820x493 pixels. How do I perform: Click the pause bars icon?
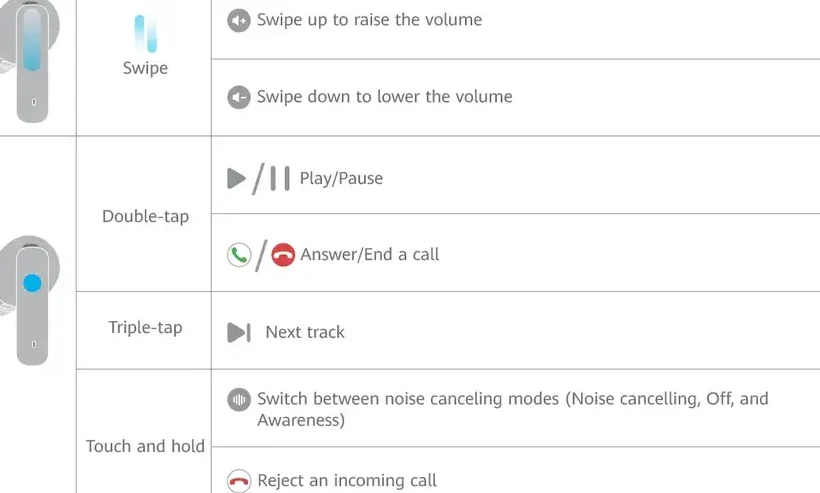click(280, 178)
